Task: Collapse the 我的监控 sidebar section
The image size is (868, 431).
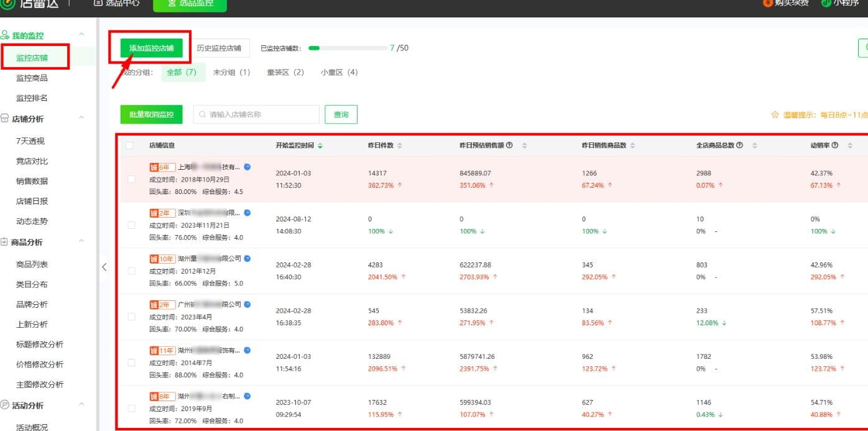Action: tap(81, 34)
